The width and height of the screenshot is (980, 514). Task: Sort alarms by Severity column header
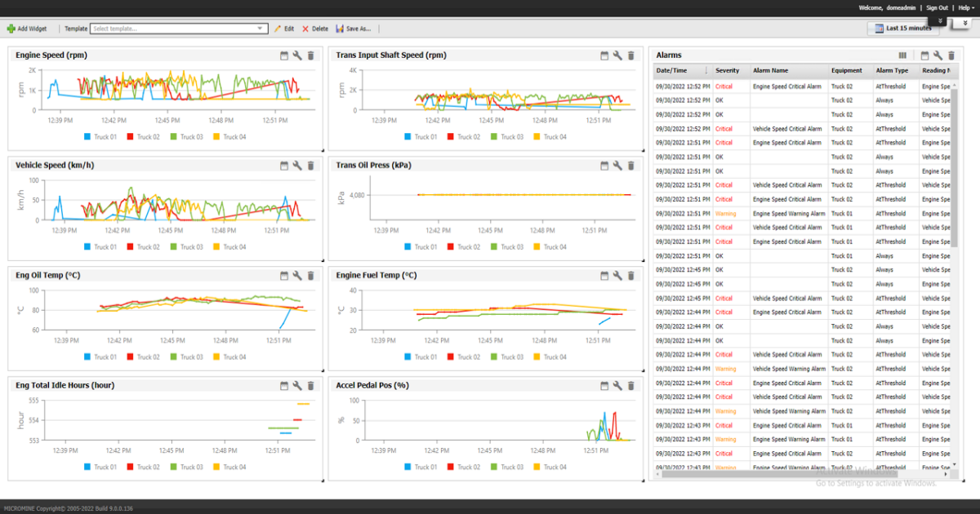point(728,71)
